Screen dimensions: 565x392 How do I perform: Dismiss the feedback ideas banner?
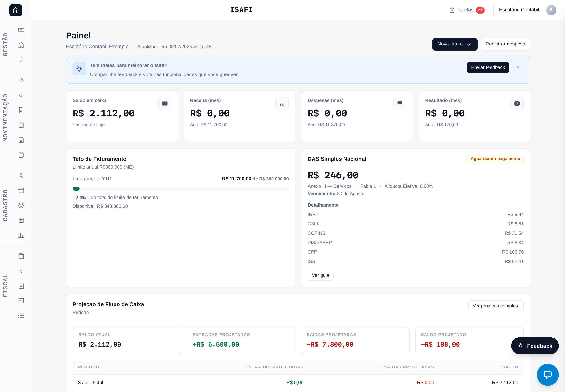point(518,68)
